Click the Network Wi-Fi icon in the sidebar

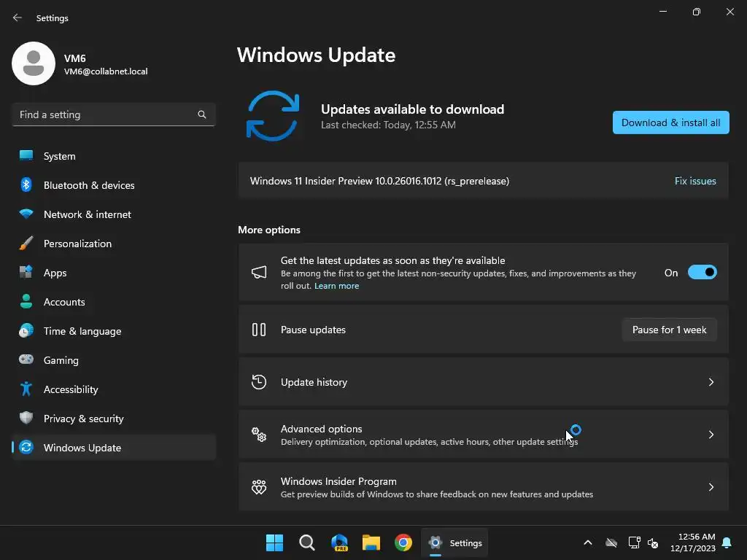26,214
